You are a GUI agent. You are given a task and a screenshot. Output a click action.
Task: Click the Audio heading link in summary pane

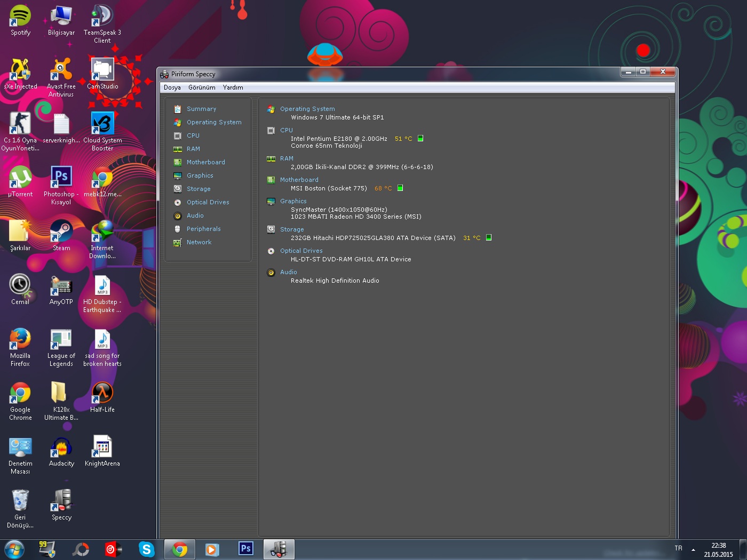288,272
